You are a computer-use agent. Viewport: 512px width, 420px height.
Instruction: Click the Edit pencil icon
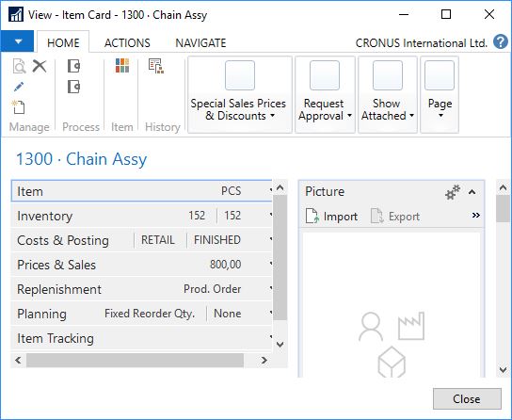(19, 87)
